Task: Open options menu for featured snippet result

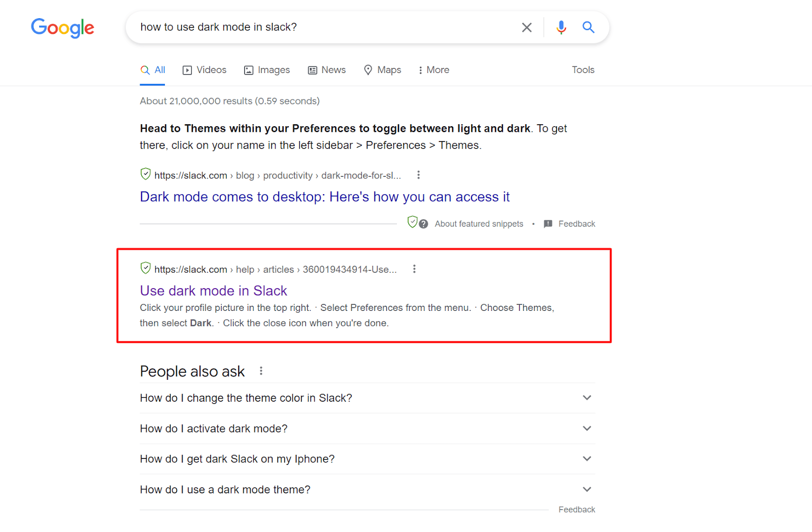Action: [x=418, y=175]
